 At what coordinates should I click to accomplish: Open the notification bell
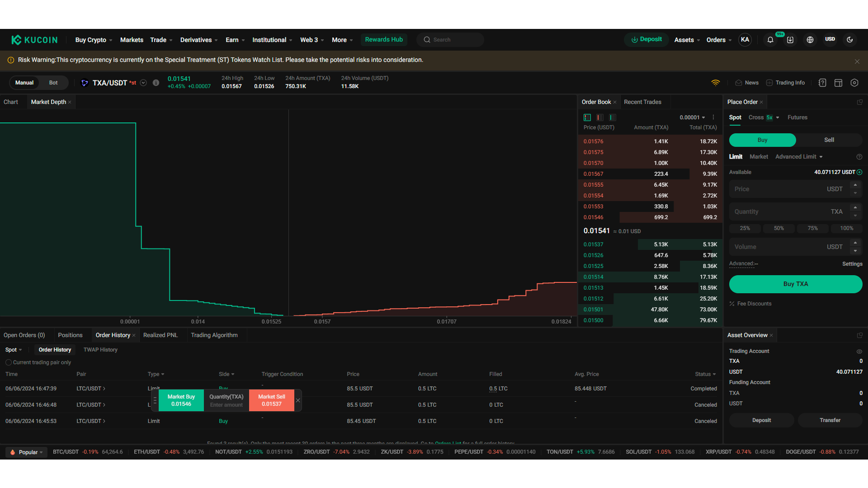770,40
